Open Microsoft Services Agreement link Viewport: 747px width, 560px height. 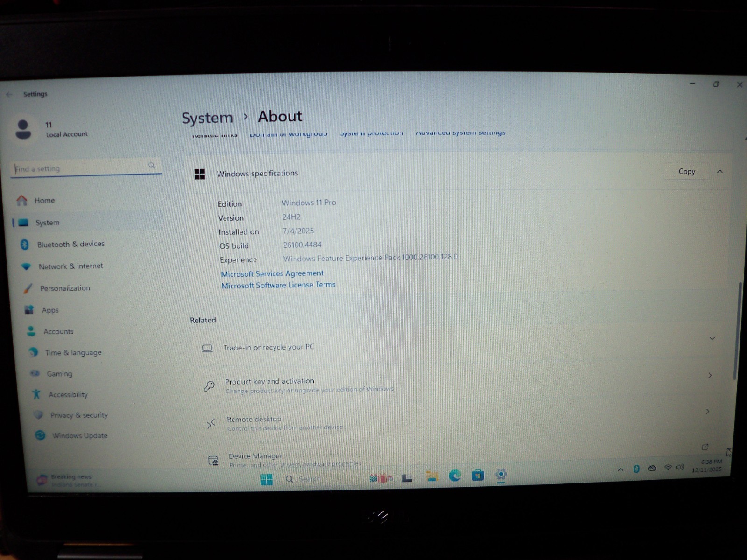tap(272, 273)
